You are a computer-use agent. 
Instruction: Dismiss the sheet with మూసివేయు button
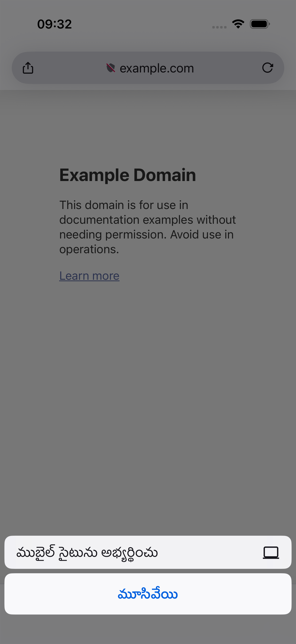point(148,594)
